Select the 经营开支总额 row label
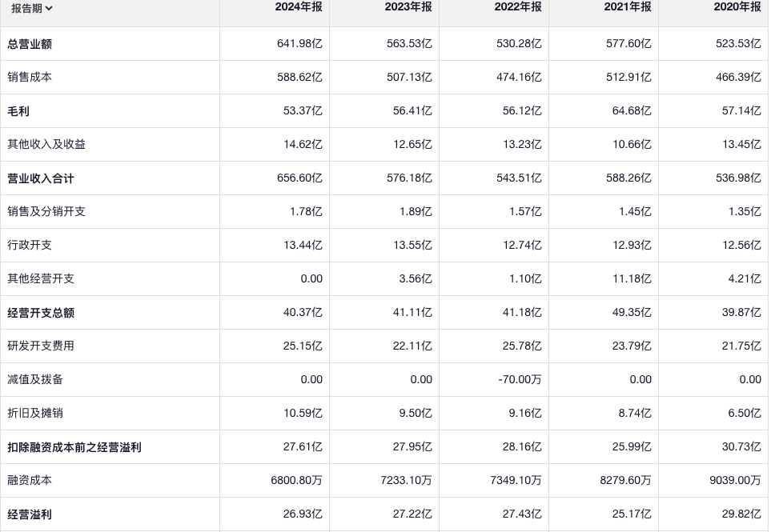 (41, 313)
